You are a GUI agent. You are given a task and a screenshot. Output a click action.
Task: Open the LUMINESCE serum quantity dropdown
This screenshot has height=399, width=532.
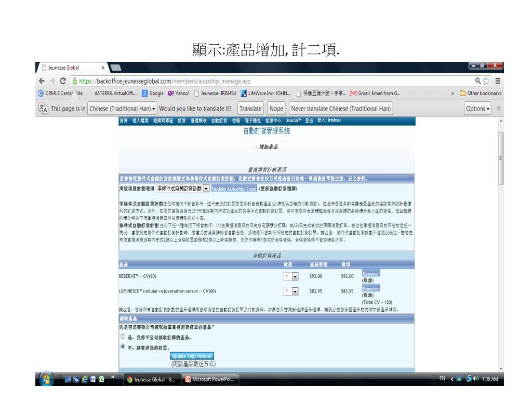291,291
